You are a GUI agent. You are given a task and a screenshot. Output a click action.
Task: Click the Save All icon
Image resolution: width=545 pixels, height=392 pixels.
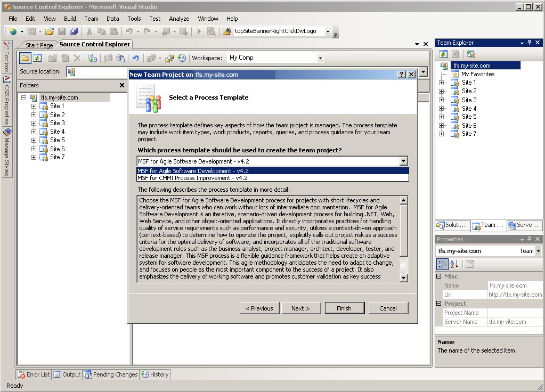coord(74,31)
